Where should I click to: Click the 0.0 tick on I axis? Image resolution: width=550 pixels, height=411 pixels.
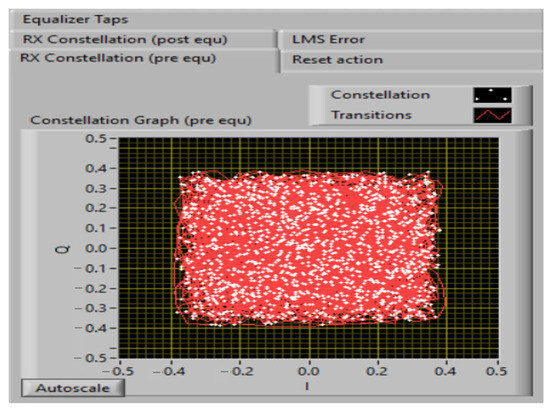coord(308,371)
